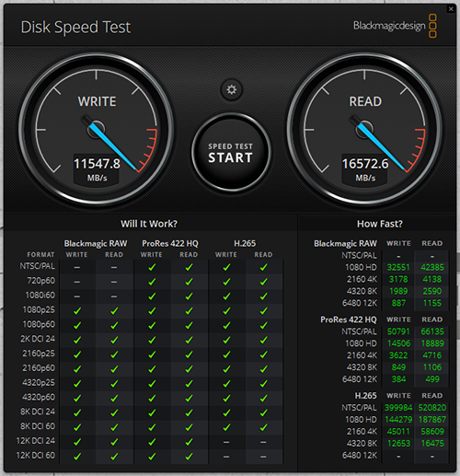
Task: Click the Disk Speed Test title
Action: pos(75,28)
